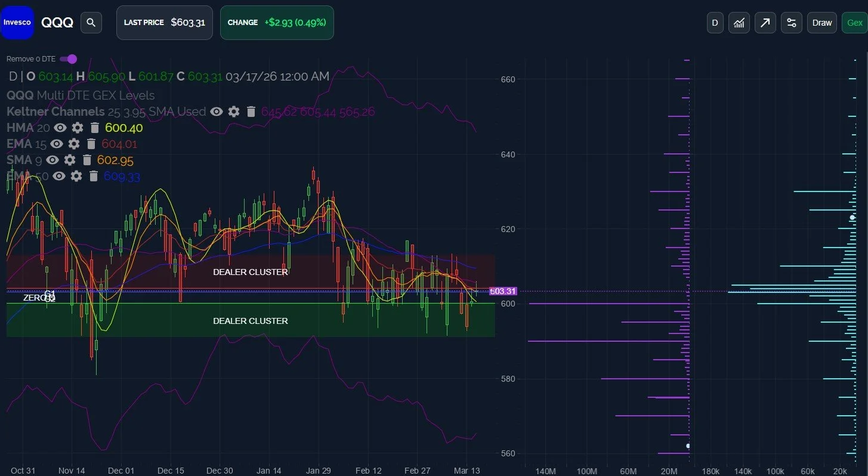Open EMA 50 settings gear
This screenshot has width=868, height=476.
pyautogui.click(x=76, y=176)
